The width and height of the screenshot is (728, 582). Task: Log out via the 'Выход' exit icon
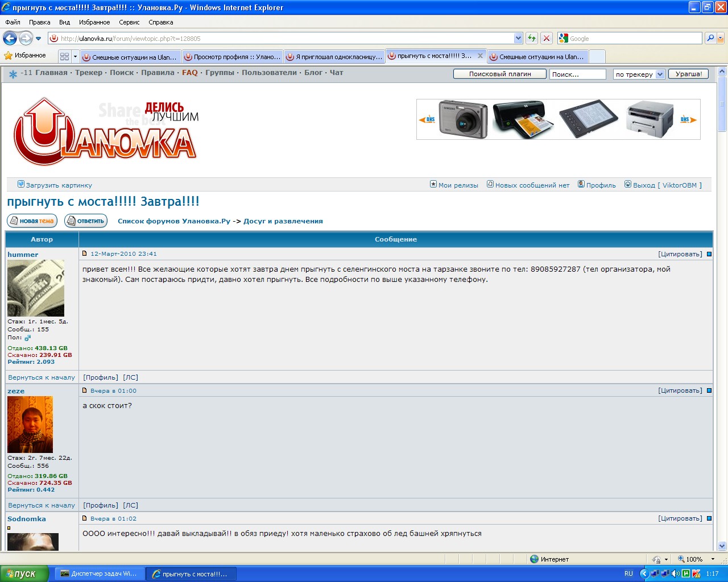[x=627, y=184]
